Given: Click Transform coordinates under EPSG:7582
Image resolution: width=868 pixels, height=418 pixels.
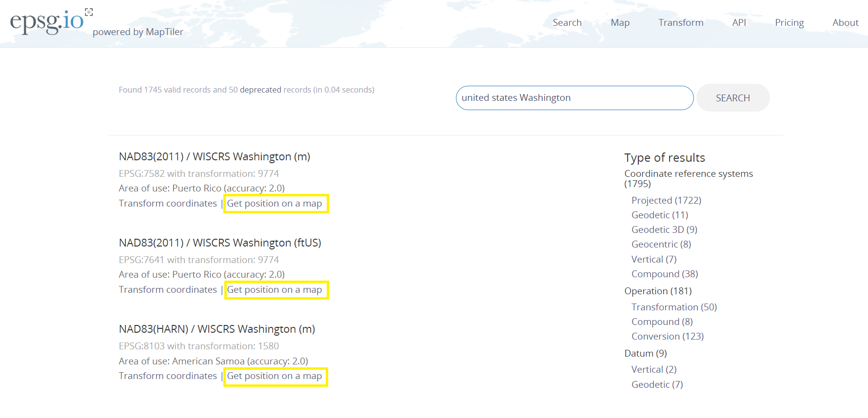Looking at the screenshot, I should pyautogui.click(x=168, y=204).
